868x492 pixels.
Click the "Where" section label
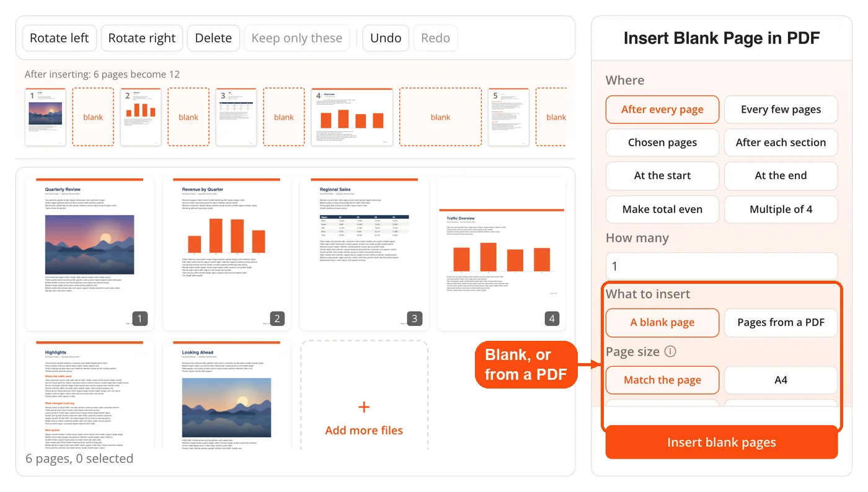point(625,81)
